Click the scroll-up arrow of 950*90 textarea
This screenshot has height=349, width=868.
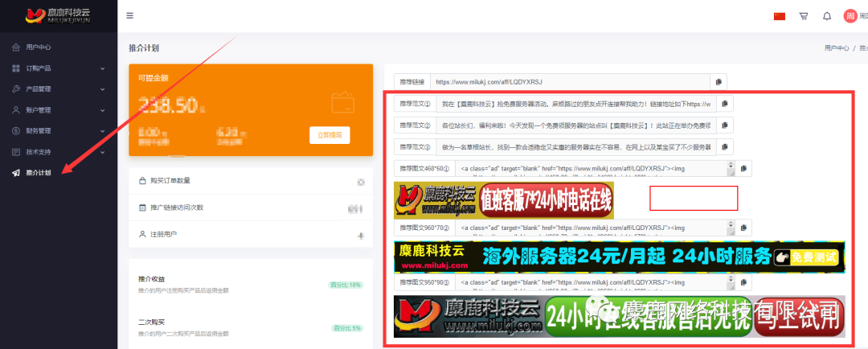[x=731, y=278]
